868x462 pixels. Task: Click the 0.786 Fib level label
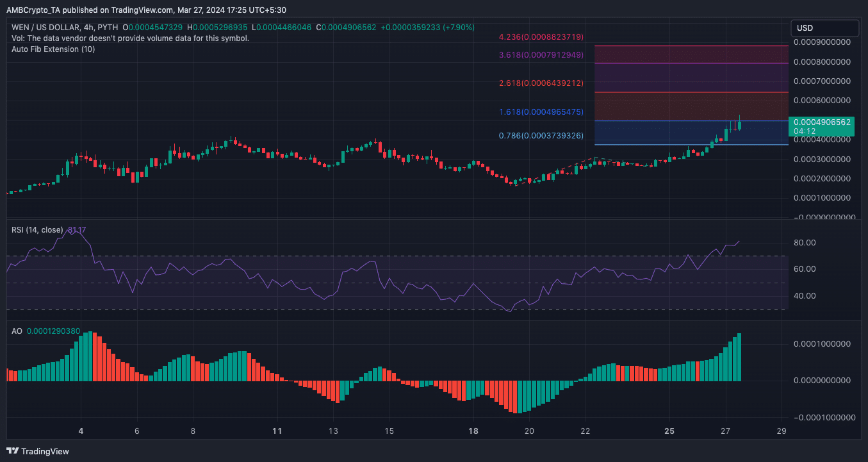coord(541,136)
